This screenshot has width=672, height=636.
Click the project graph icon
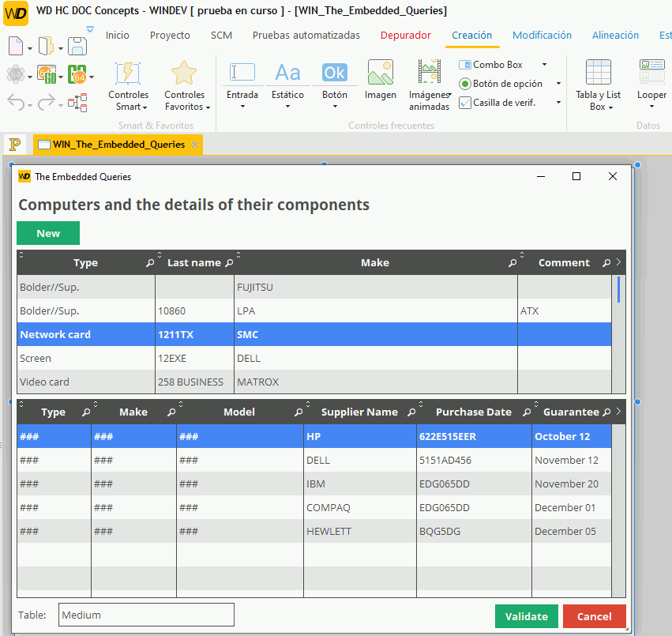point(77,103)
